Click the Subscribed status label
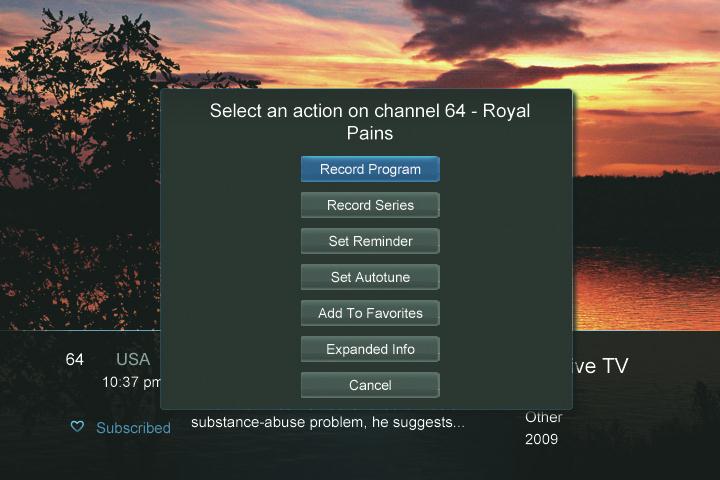 pos(133,428)
